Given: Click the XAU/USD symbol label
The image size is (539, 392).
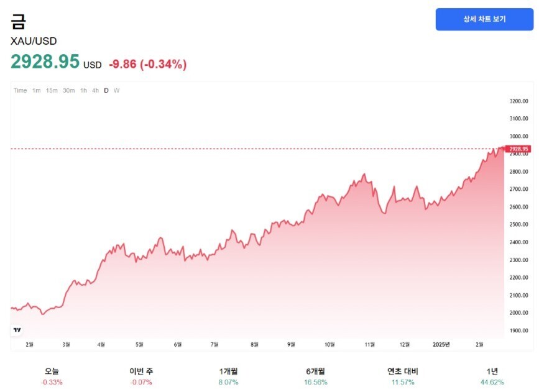Looking at the screenshot, I should pos(32,42).
